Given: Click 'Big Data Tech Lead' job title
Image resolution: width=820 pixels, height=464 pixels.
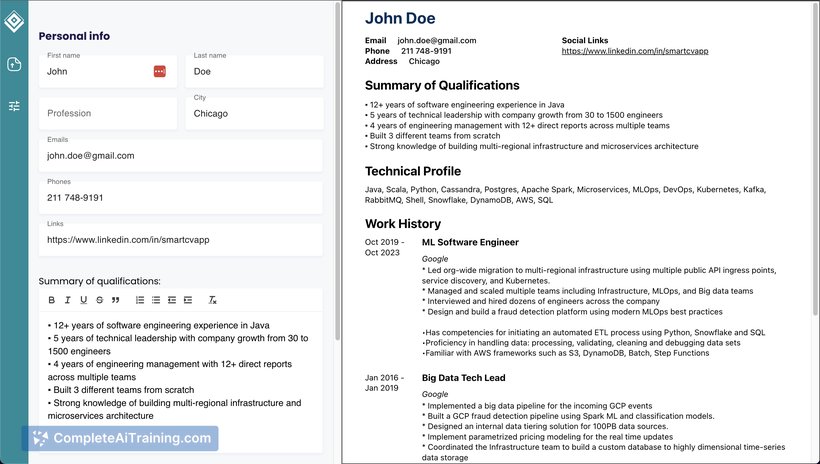Looking at the screenshot, I should (463, 378).
